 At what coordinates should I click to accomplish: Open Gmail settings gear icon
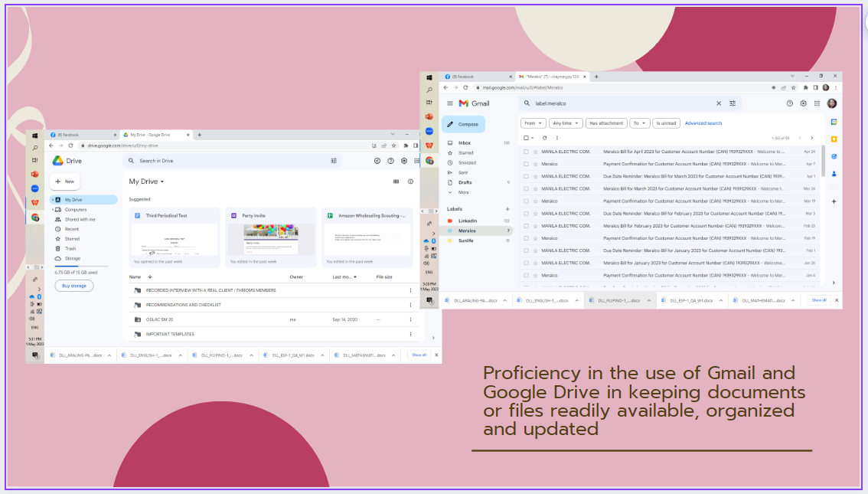(803, 103)
